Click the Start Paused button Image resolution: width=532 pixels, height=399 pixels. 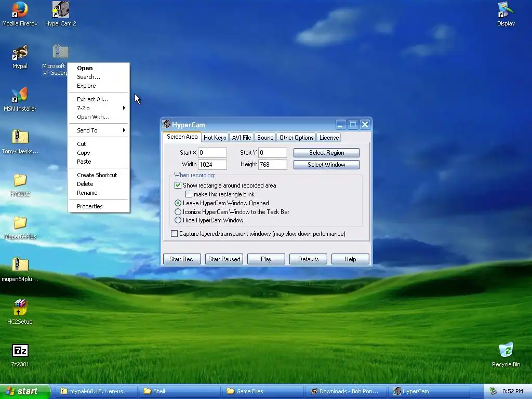(224, 259)
